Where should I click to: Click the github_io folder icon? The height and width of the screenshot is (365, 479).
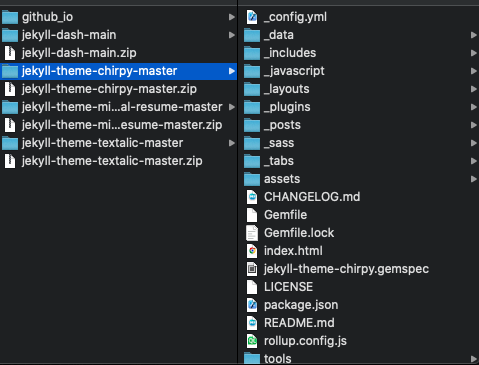tap(10, 17)
